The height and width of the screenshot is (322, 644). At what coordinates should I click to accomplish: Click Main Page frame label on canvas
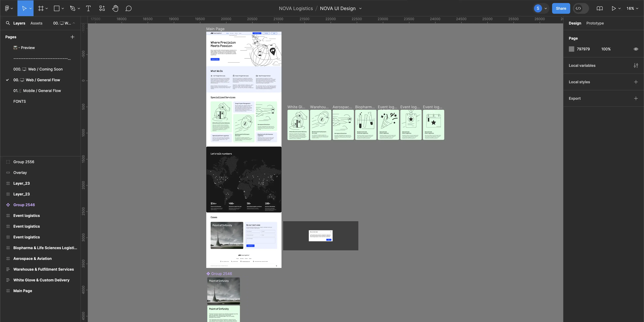pyautogui.click(x=215, y=29)
